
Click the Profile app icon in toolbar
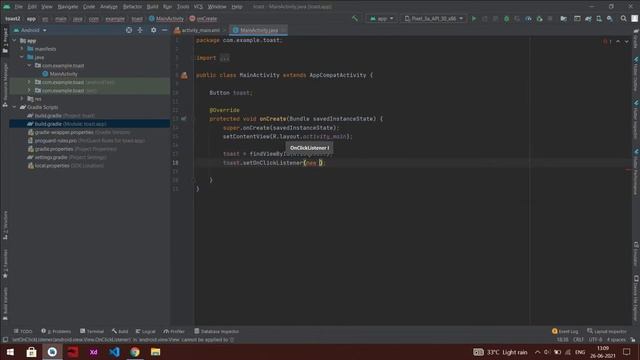(528, 18)
